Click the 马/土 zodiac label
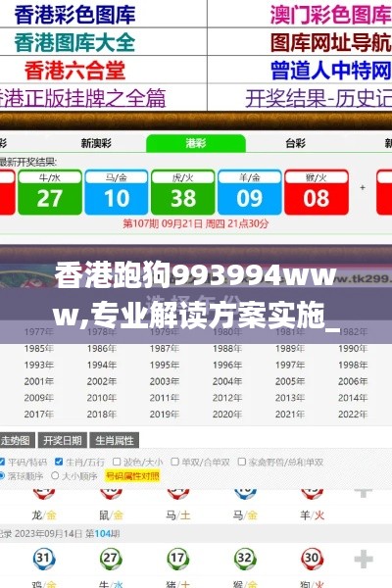This screenshot has width=392, height=588. coord(178,515)
